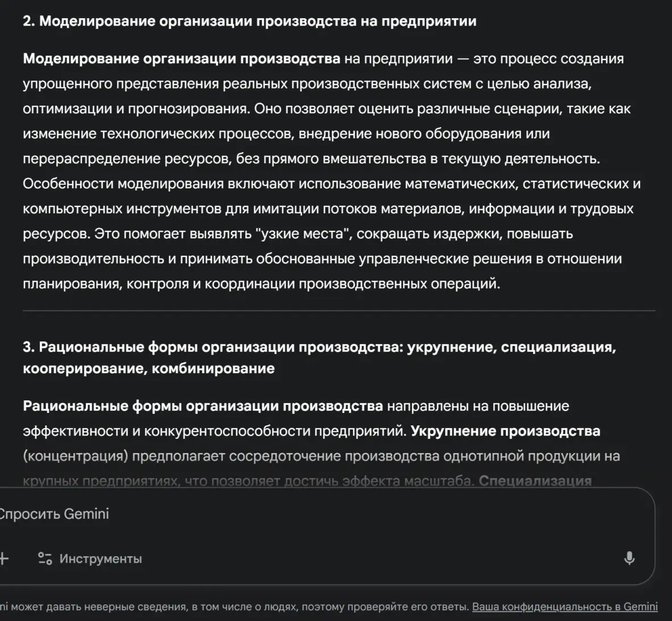Click heading line кооперирование, комбинирование
The height and width of the screenshot is (621, 672).
(x=149, y=369)
